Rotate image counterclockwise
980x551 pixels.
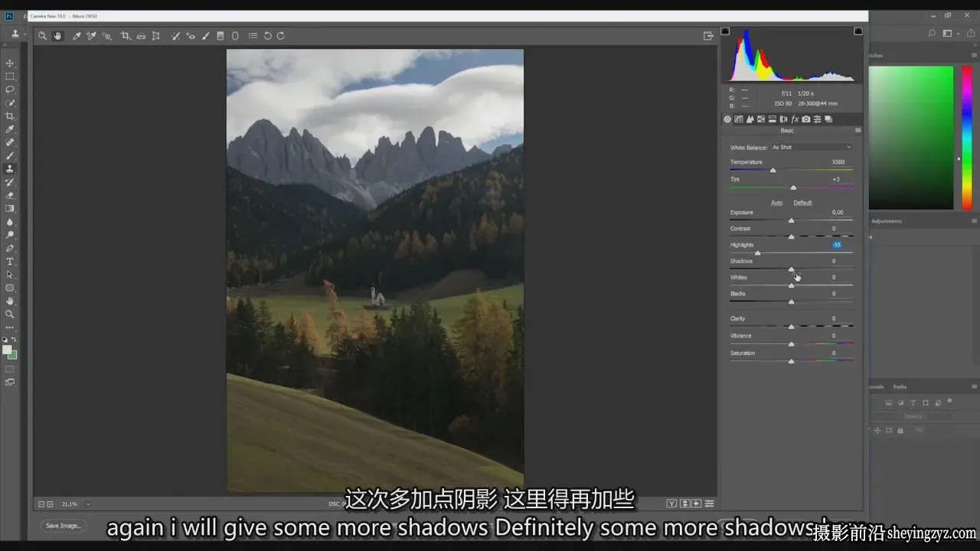pyautogui.click(x=268, y=36)
